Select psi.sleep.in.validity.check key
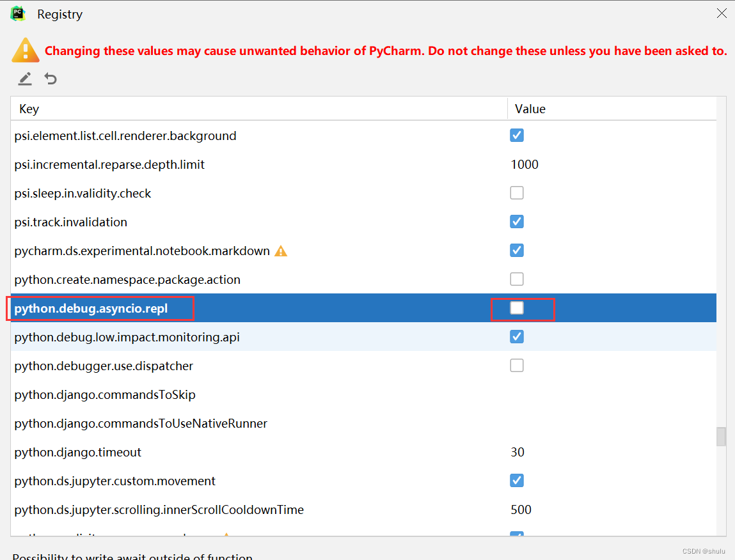 [x=83, y=194]
